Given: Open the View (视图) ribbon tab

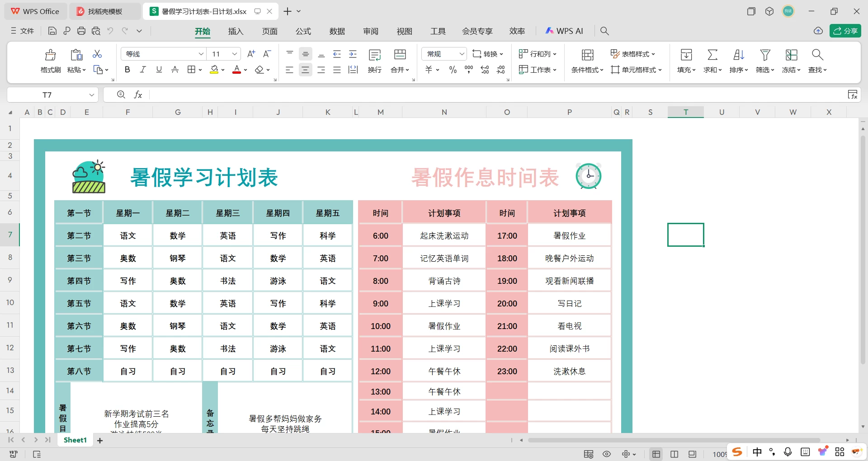Looking at the screenshot, I should click(405, 31).
